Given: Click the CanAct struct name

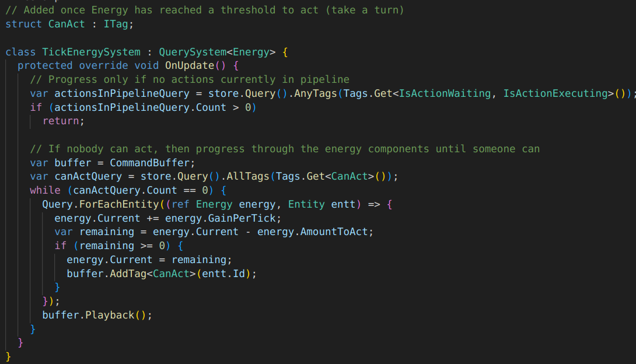Looking at the screenshot, I should tap(67, 24).
